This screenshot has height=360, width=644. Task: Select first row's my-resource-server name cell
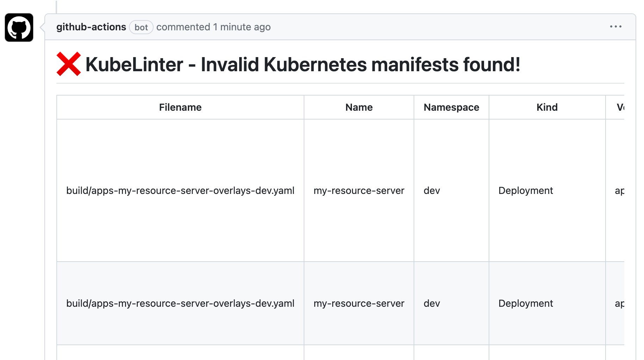pos(359,190)
